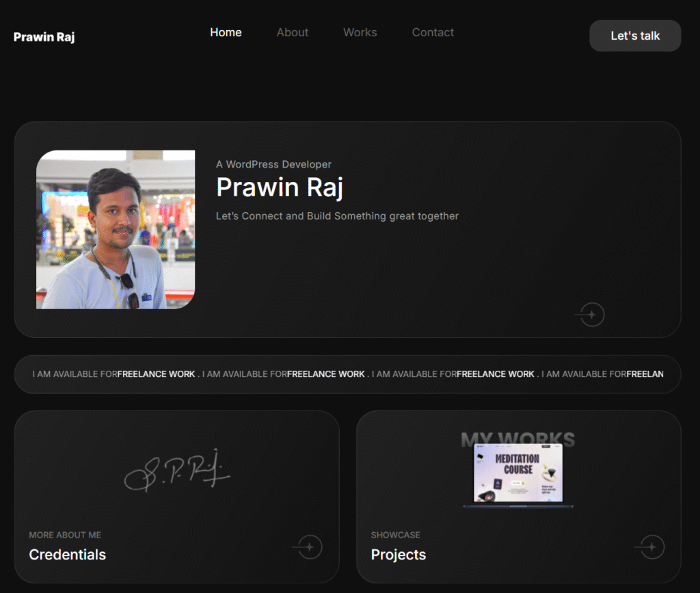Click the profile photo of the developer
700x593 pixels.
pos(116,230)
